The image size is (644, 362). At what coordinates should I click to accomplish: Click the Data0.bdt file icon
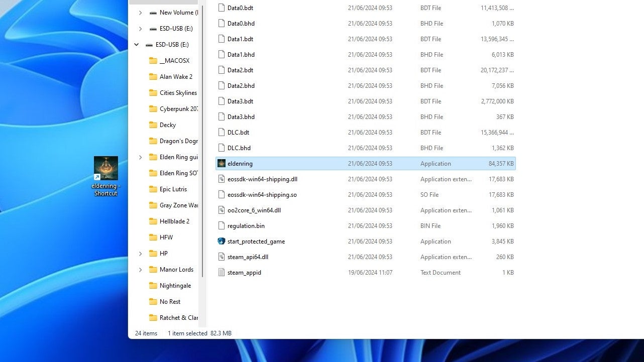tap(222, 8)
